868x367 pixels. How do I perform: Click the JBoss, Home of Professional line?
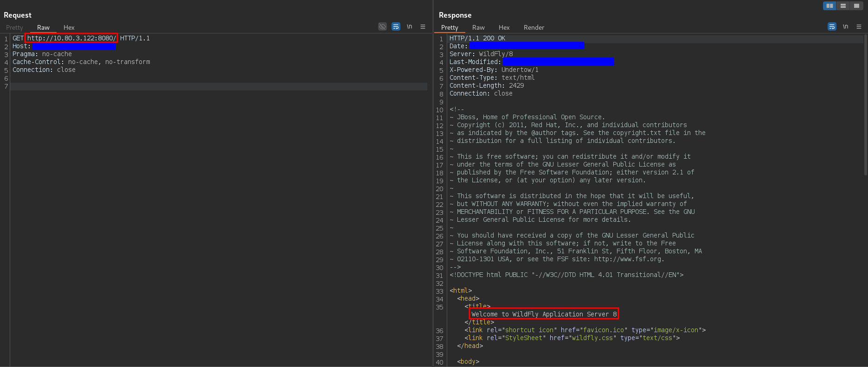point(527,117)
